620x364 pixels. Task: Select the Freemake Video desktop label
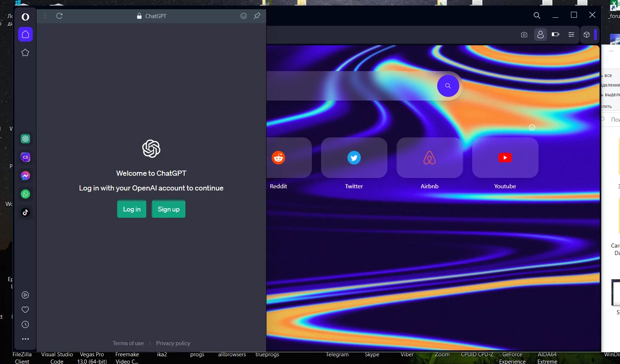(x=127, y=358)
